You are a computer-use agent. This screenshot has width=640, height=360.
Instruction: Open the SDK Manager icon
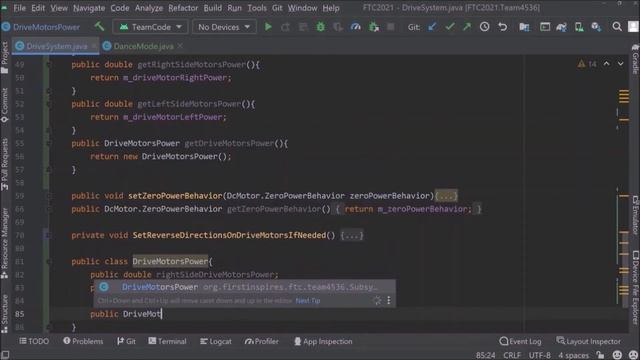tap(596, 27)
